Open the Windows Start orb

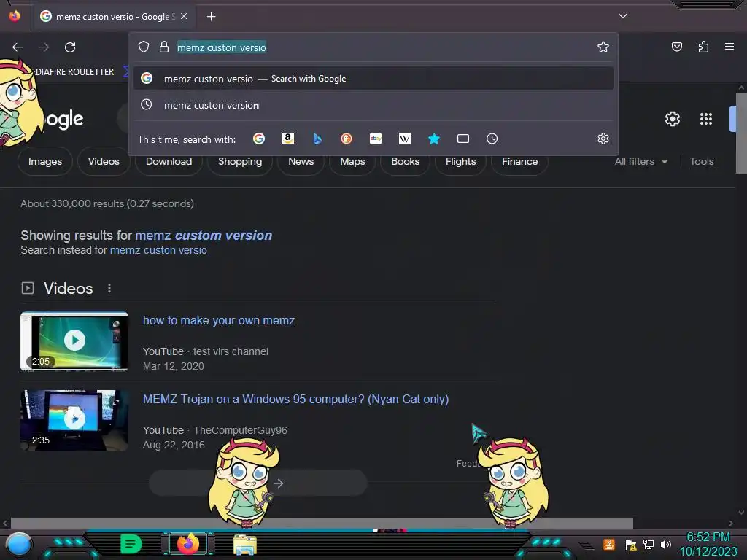(18, 544)
